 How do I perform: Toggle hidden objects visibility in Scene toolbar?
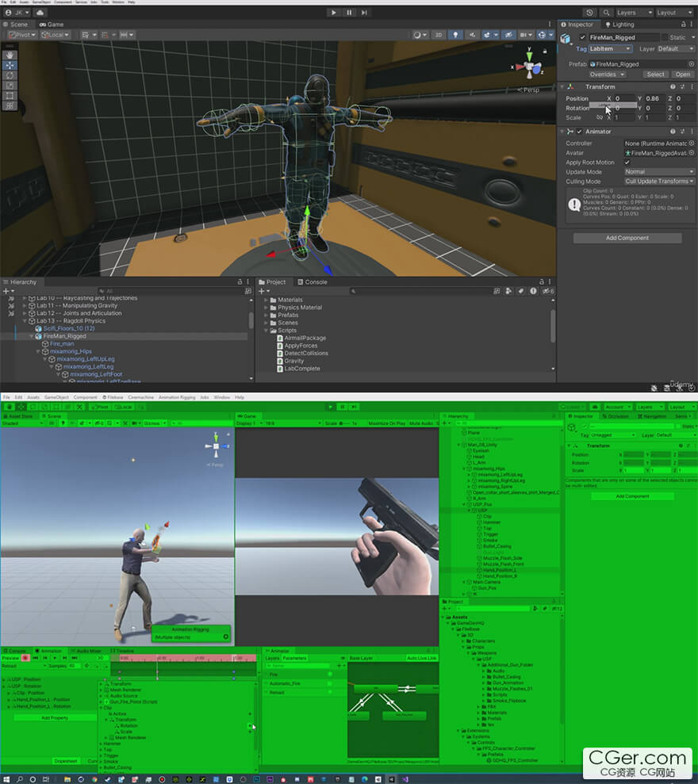click(x=508, y=35)
